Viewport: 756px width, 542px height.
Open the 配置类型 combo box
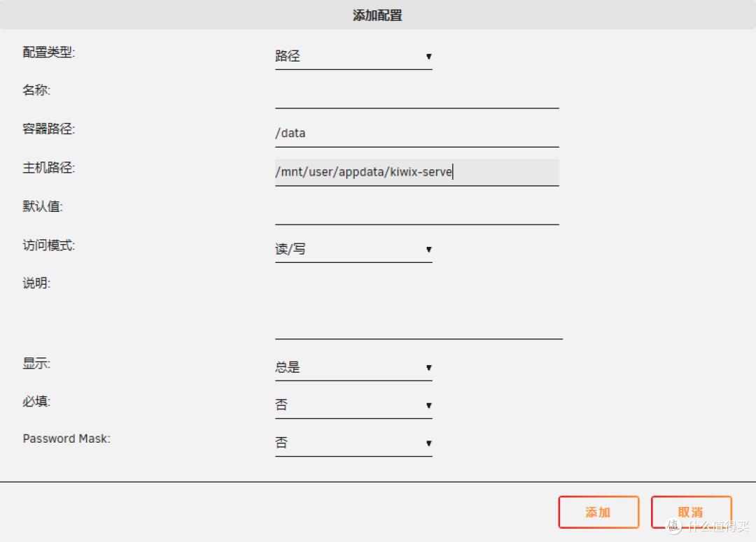pos(353,56)
